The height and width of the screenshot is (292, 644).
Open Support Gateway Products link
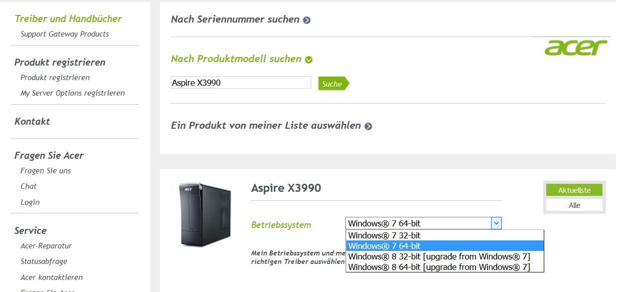(65, 34)
